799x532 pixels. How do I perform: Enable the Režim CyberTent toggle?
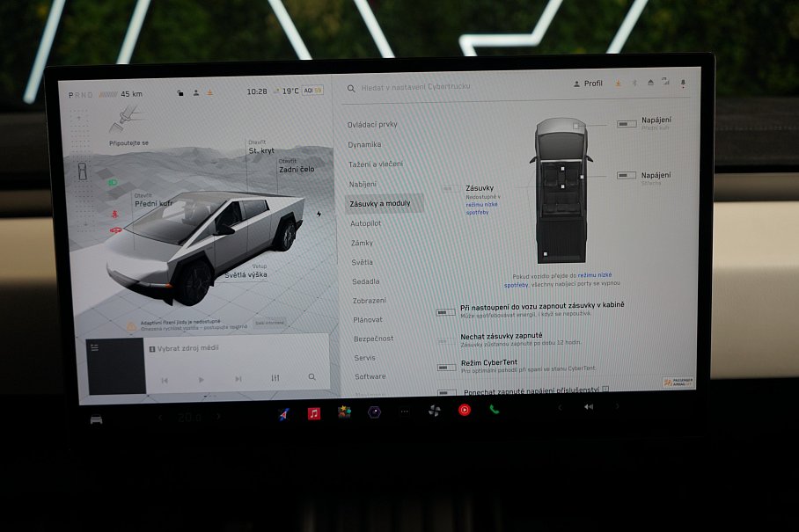tap(443, 366)
